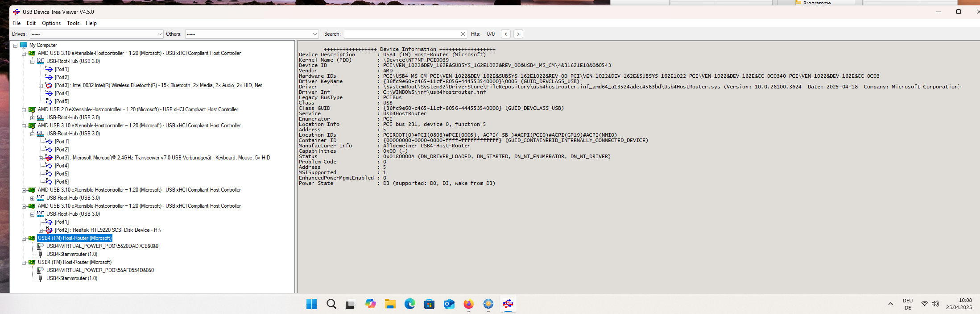Viewport: 980px width, 314px height.
Task: Click AMD USB 2.0 host controller icon
Action: click(x=32, y=109)
